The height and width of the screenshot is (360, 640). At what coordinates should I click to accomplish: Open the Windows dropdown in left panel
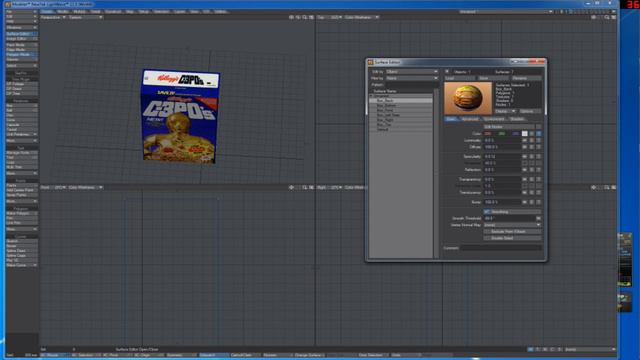tap(22, 27)
